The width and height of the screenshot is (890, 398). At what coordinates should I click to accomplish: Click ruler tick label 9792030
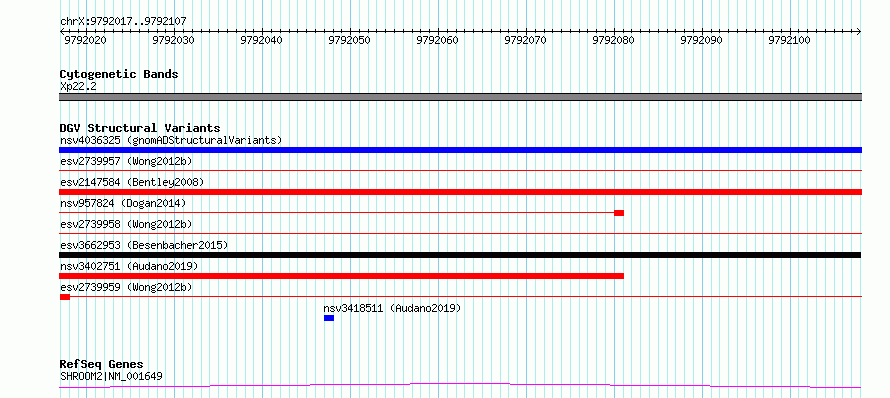point(174,40)
